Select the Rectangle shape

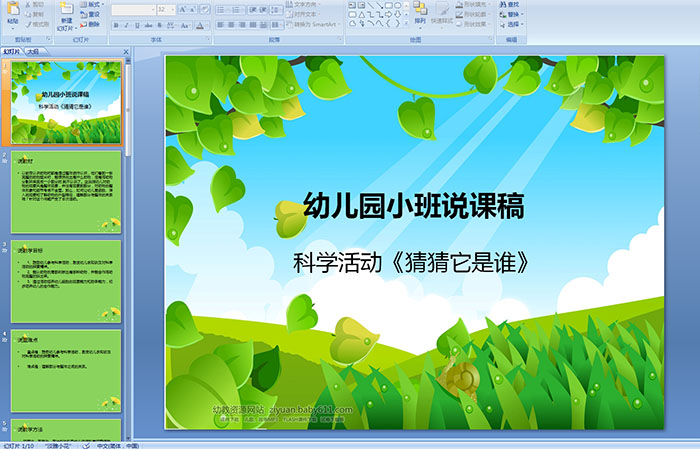coord(389,5)
